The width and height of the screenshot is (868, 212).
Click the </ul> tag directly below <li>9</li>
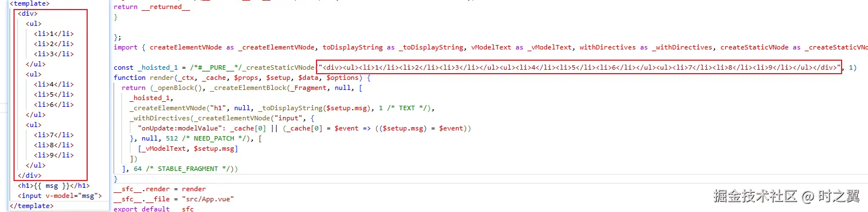coord(35,165)
